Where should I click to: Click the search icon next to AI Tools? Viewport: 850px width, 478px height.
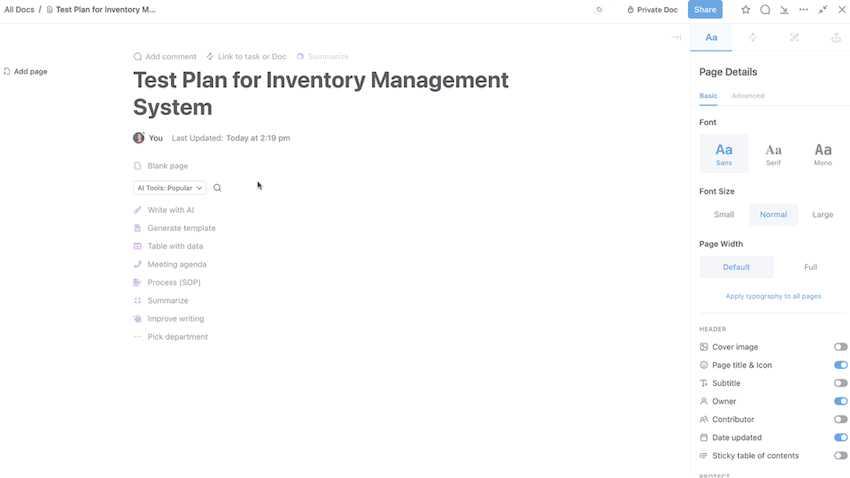(218, 188)
